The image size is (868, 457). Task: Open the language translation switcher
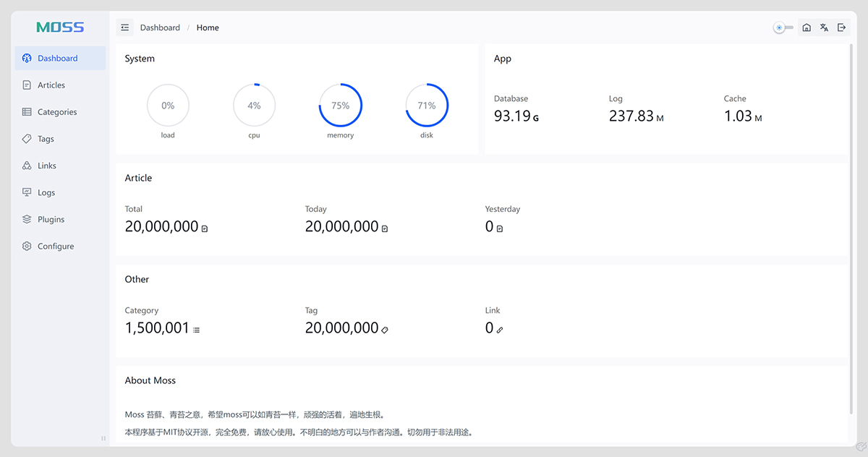tap(824, 27)
